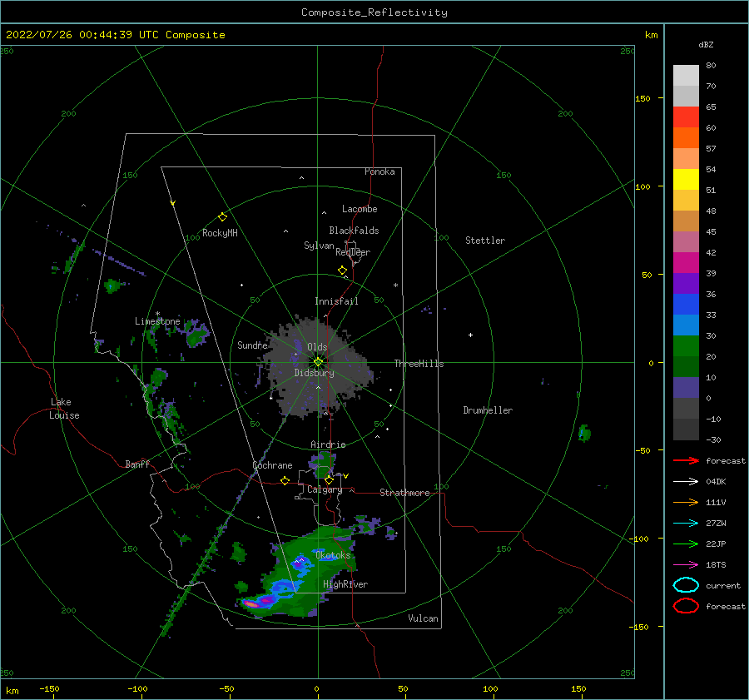Screen dimensions: 749x700
Task: Click the RockyMH label
Action: click(220, 233)
